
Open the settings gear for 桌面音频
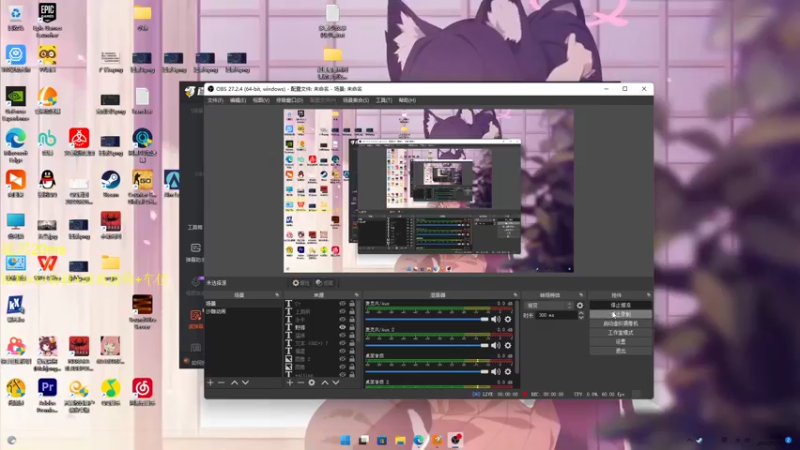(x=508, y=371)
